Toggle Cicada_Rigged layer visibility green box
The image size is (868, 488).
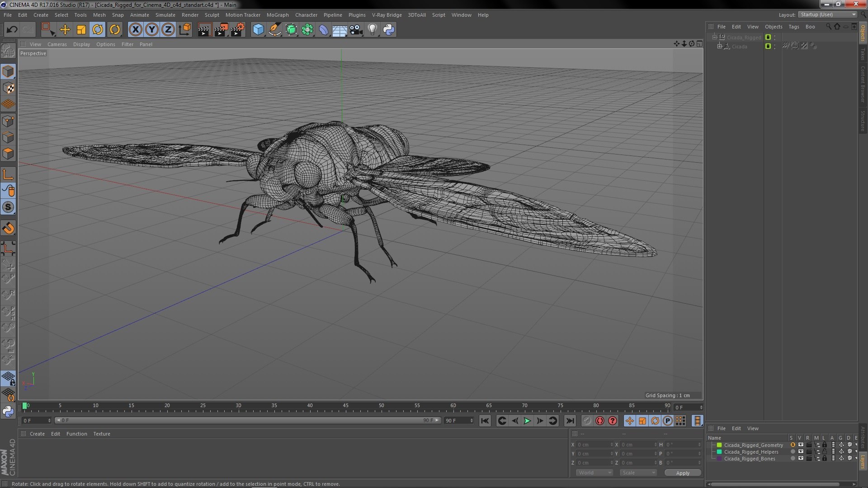click(x=768, y=38)
